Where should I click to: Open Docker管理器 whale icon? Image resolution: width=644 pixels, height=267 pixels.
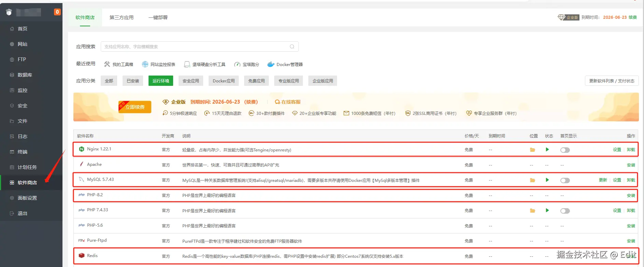click(x=271, y=64)
